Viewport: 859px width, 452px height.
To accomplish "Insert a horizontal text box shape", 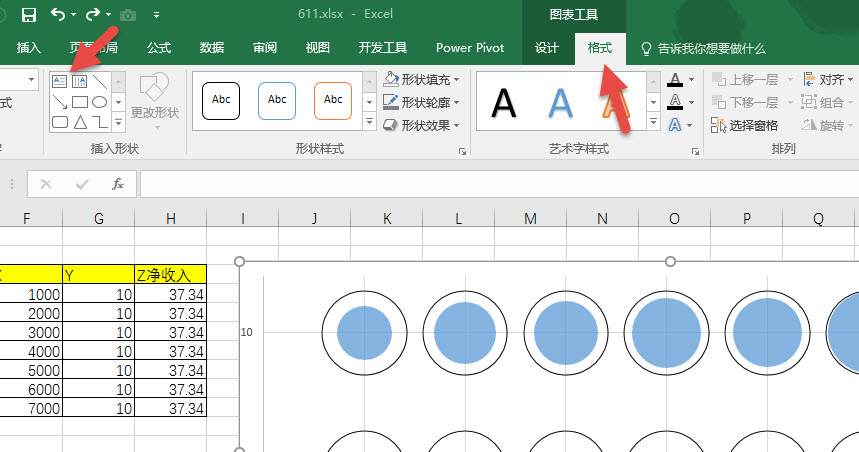I will (x=60, y=82).
